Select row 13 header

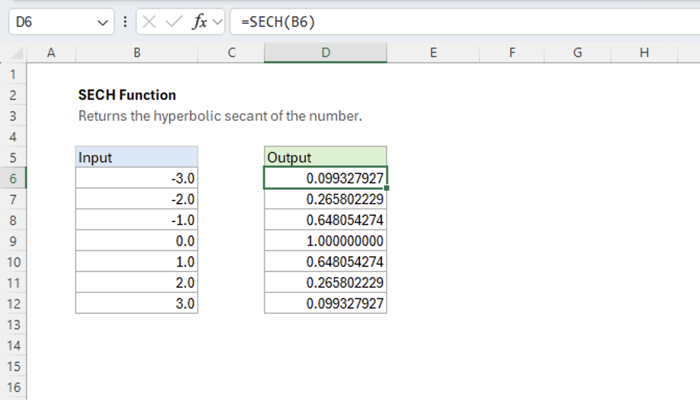coord(13,325)
